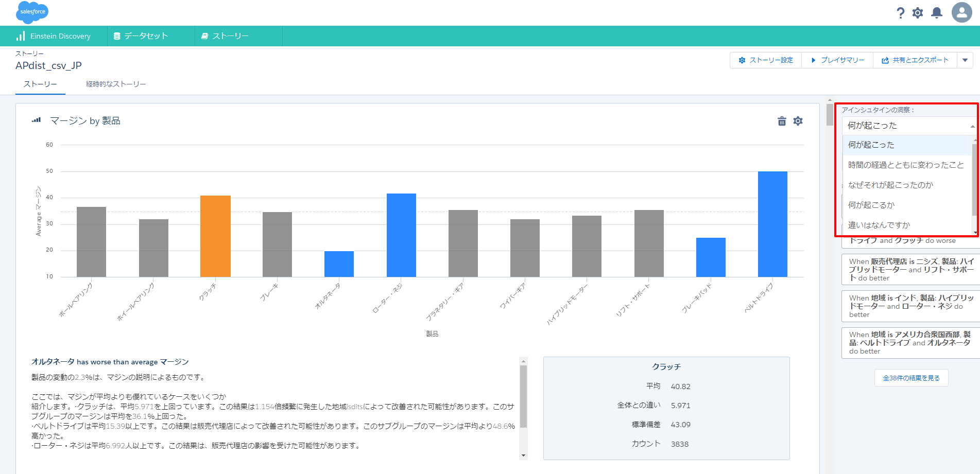Open the user profile avatar
Viewport: 980px width, 474px height.
point(961,12)
